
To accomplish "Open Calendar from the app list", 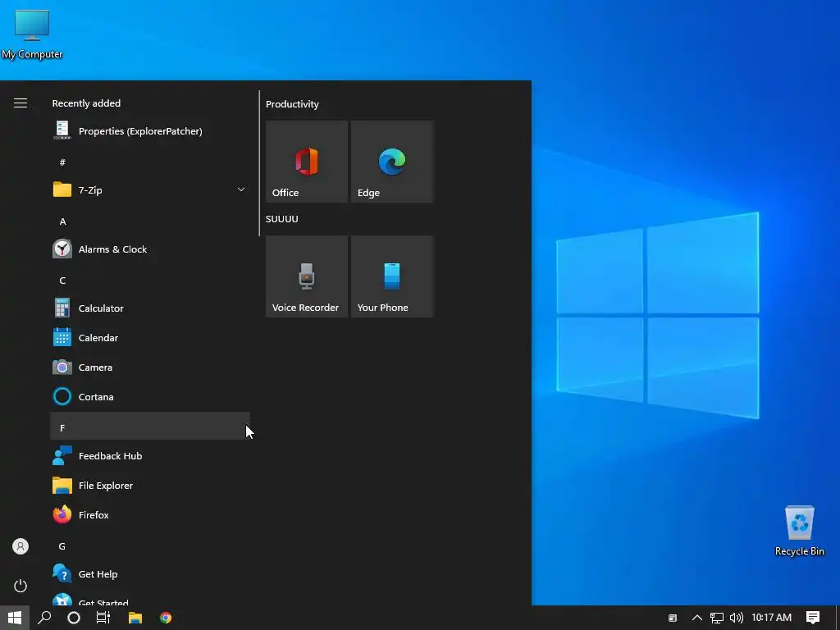I will point(150,337).
